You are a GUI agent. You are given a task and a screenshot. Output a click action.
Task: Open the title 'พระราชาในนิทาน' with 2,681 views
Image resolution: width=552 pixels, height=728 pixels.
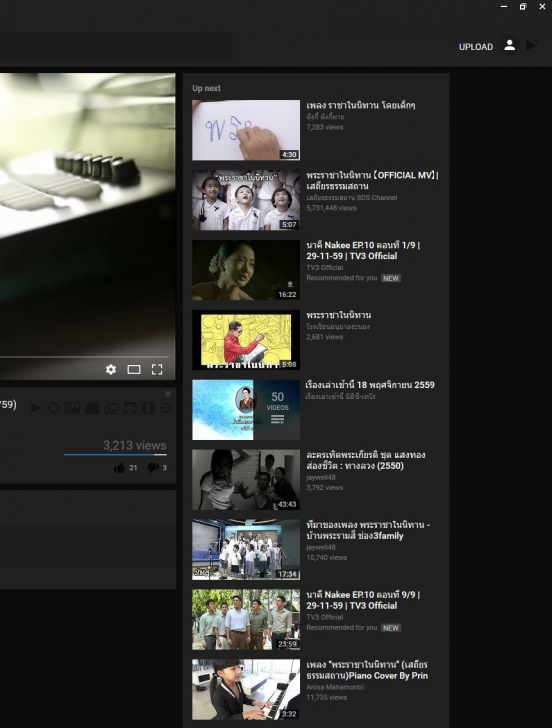pos(338,315)
